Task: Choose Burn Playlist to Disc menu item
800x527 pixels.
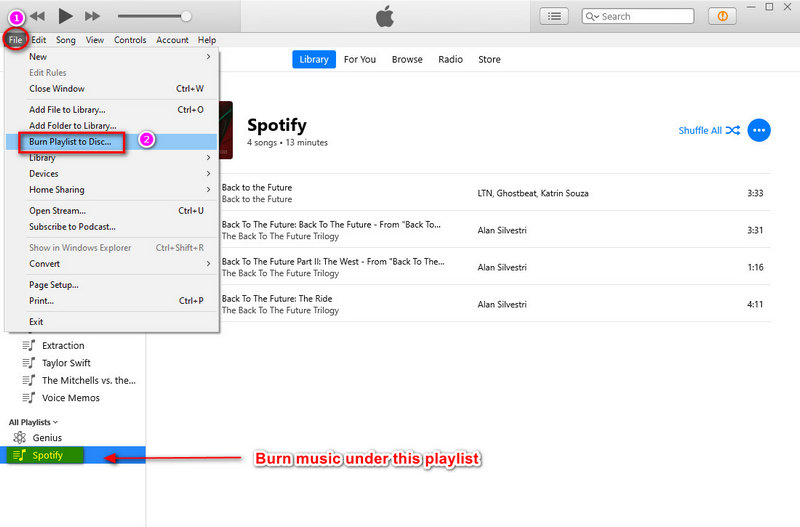Action: point(111,142)
